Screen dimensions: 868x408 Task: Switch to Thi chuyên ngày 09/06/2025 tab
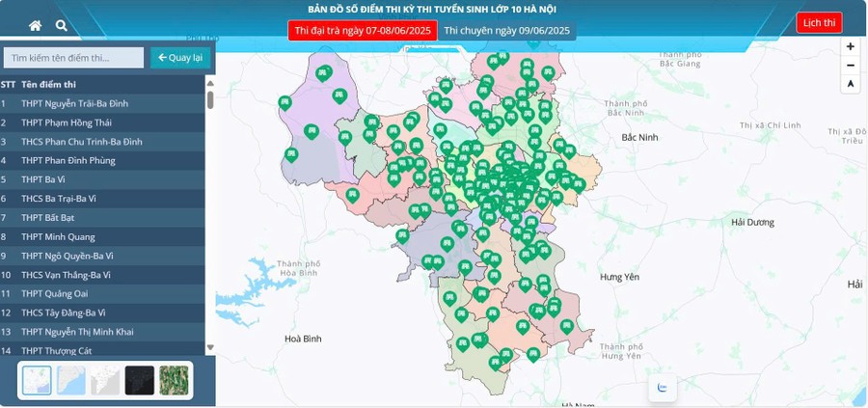[506, 31]
